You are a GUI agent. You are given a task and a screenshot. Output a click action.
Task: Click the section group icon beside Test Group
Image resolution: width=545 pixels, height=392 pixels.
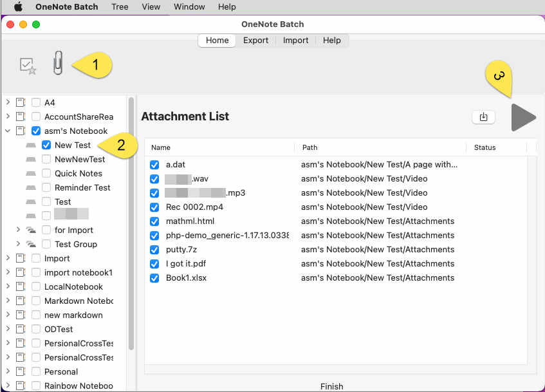coord(32,244)
